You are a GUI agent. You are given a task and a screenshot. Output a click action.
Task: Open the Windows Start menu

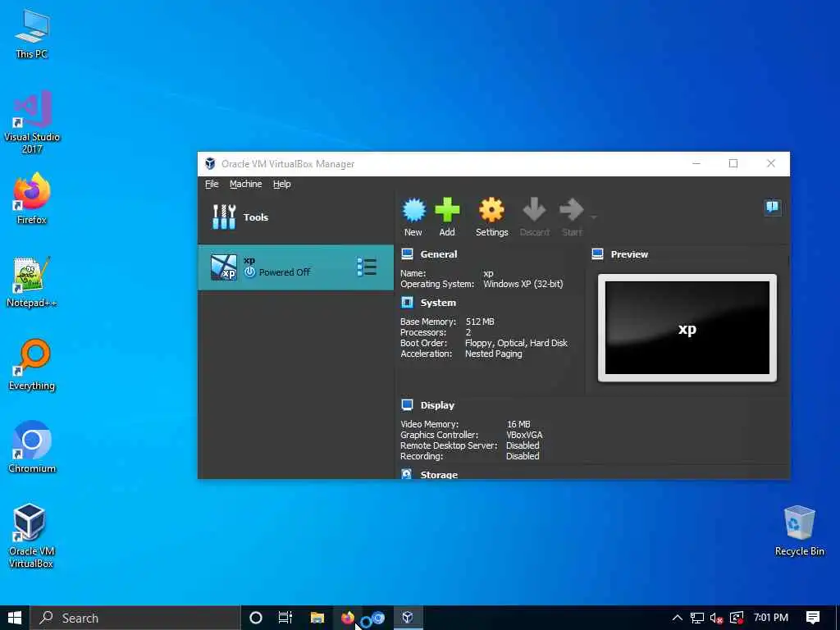[x=15, y=618]
